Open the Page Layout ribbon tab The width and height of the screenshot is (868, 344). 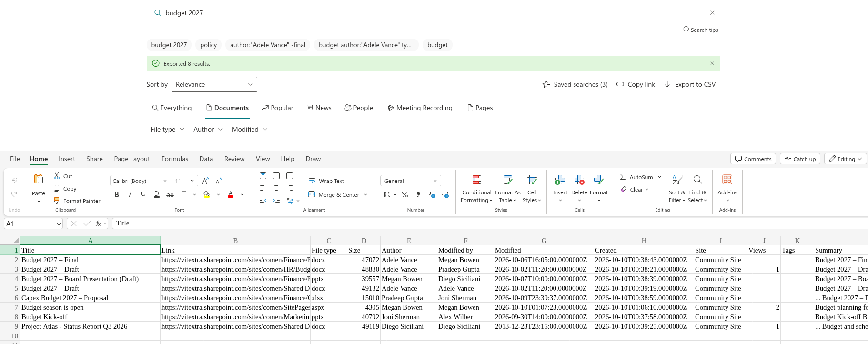[x=132, y=159]
